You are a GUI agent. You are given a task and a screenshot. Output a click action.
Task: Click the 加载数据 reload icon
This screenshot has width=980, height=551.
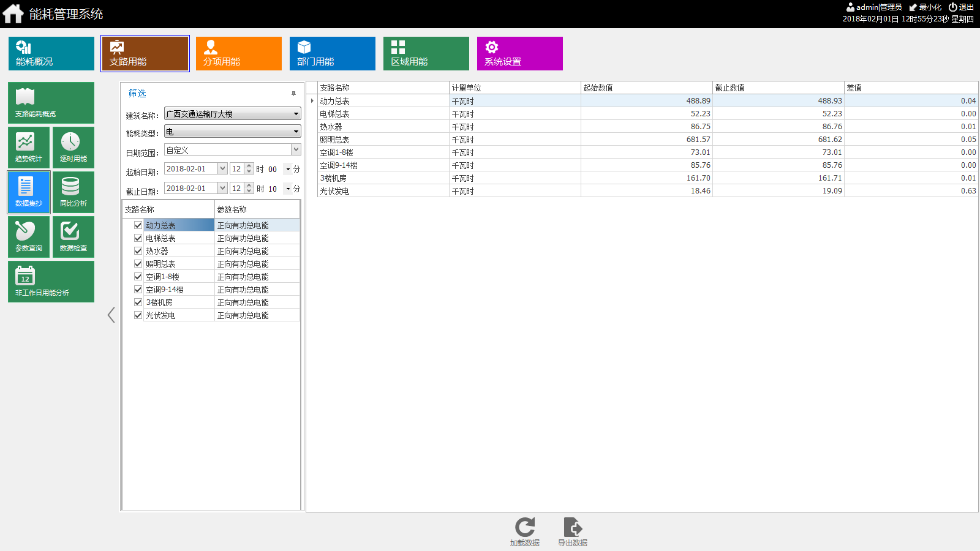point(525,527)
